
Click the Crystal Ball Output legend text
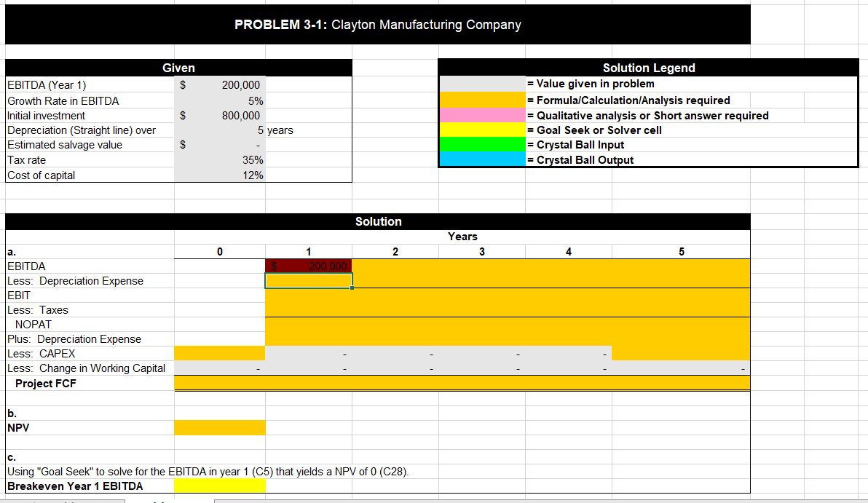(580, 160)
